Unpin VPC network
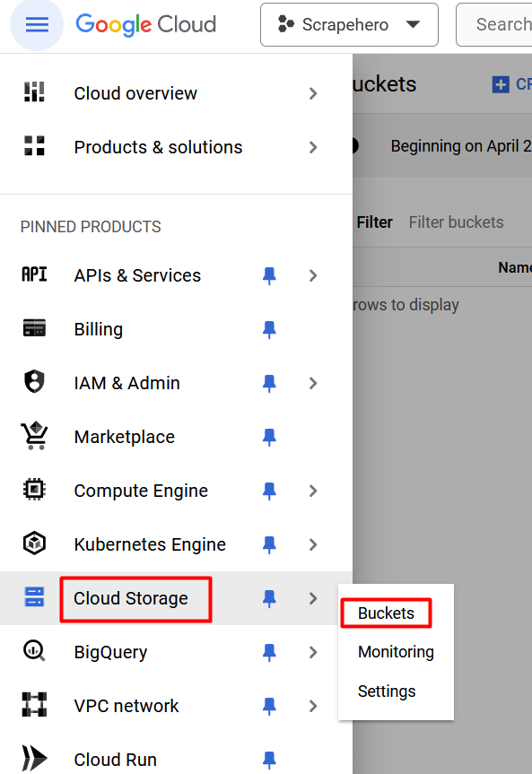Image resolution: width=532 pixels, height=774 pixels. pos(269,706)
